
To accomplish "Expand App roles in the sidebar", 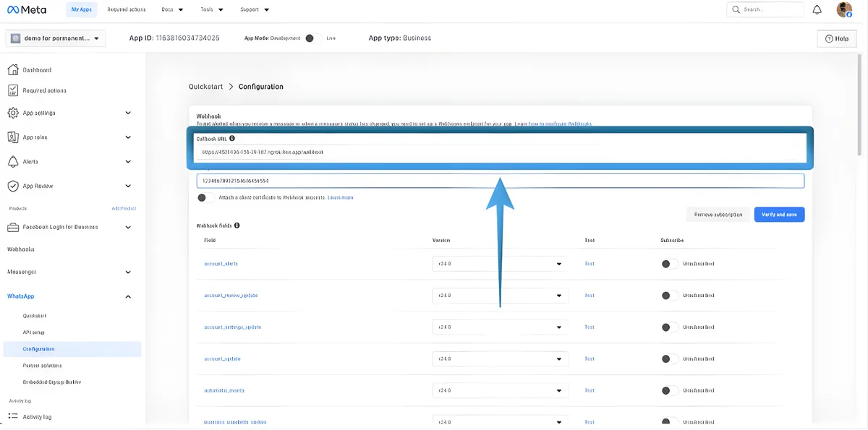I will (128, 137).
